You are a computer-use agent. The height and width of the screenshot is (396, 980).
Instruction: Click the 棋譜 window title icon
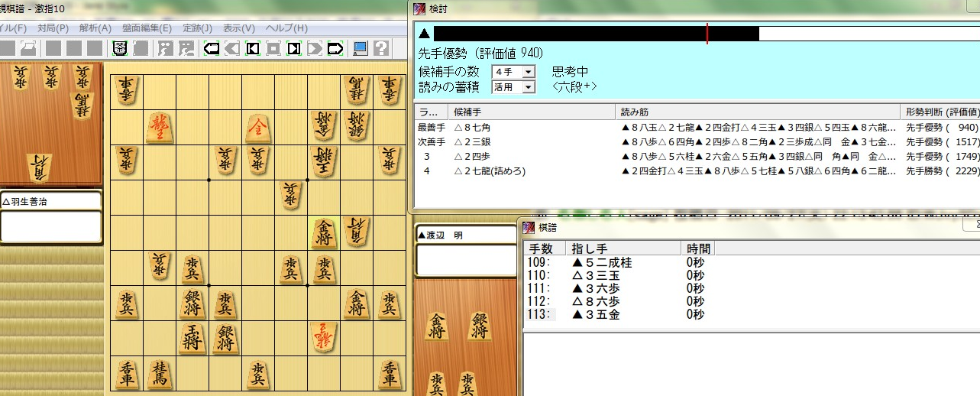528,227
